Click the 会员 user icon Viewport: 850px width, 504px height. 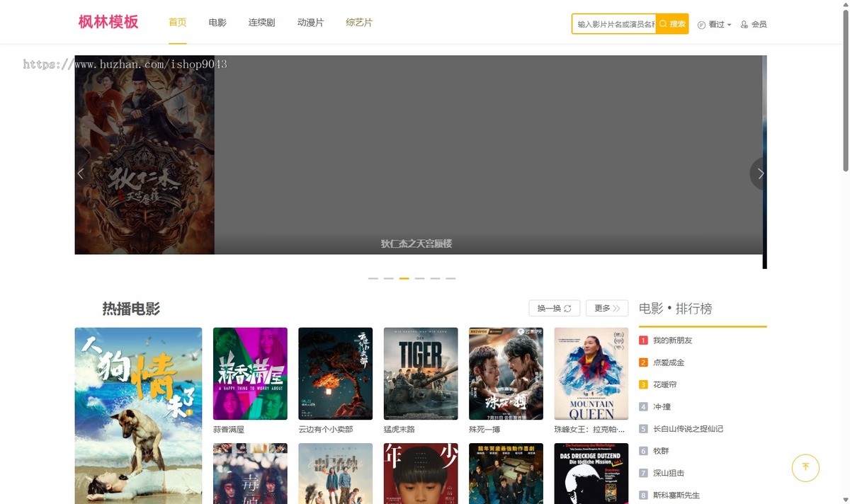click(744, 25)
